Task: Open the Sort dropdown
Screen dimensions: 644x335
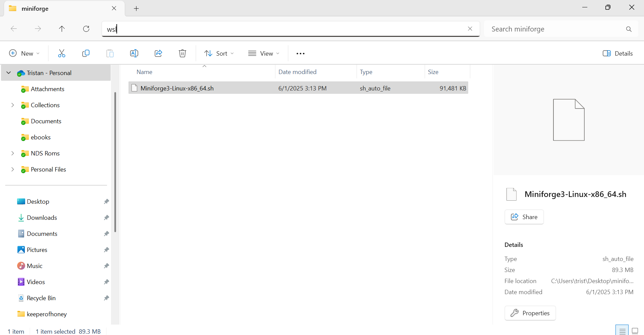Action: [219, 54]
